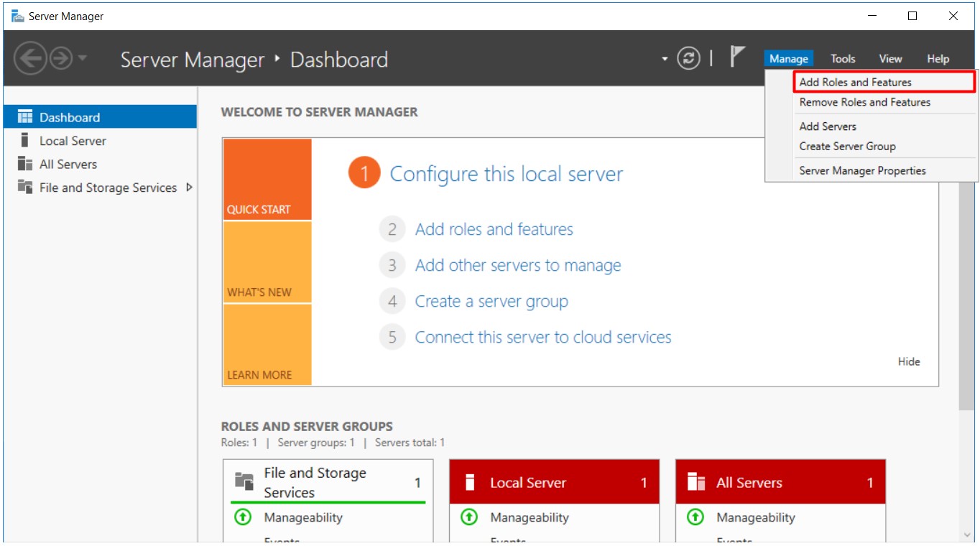
Task: Open the navigation history dropdown arrow
Action: click(x=82, y=58)
